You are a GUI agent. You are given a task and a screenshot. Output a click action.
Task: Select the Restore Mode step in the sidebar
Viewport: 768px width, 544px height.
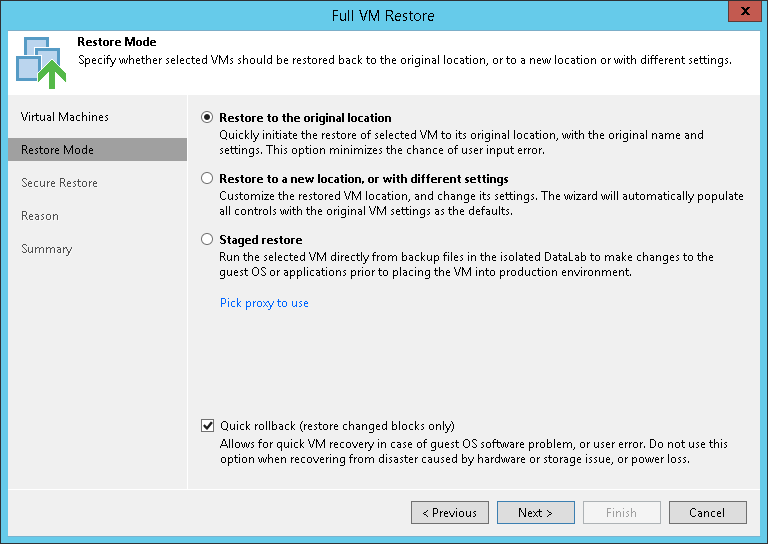[x=58, y=150]
